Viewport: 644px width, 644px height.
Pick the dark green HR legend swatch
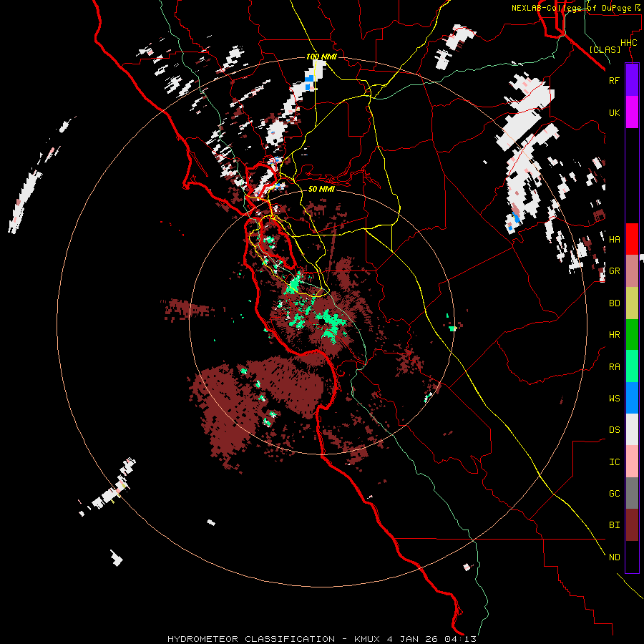tap(632, 334)
